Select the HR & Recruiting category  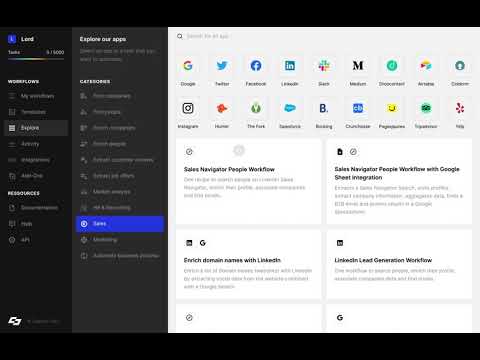(120, 208)
